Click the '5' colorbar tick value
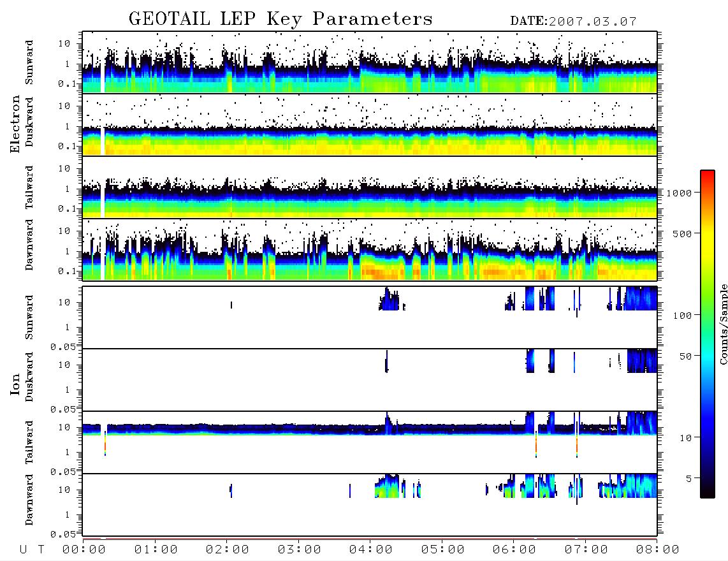 click(688, 479)
